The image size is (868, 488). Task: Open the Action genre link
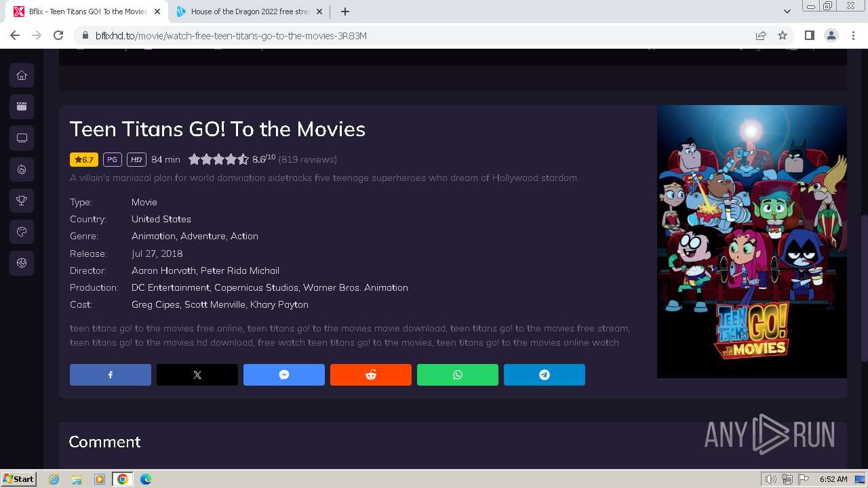click(244, 236)
